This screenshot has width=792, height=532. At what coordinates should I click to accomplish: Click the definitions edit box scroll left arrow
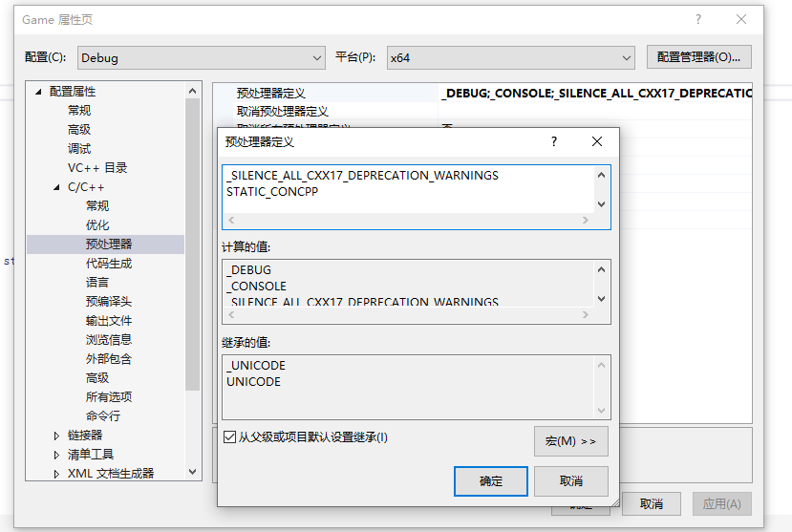(231, 220)
